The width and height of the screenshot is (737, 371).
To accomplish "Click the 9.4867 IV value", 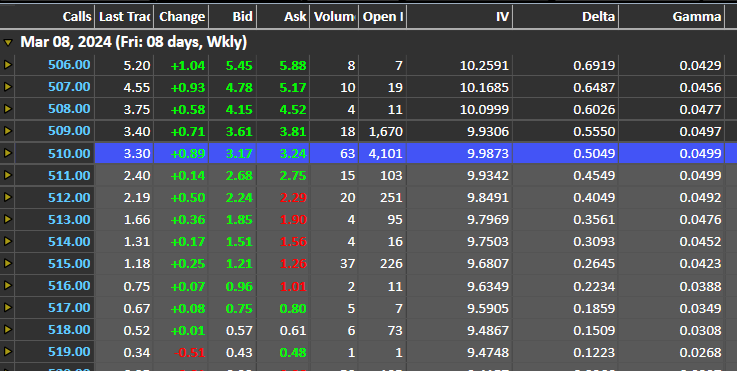I will [x=488, y=330].
